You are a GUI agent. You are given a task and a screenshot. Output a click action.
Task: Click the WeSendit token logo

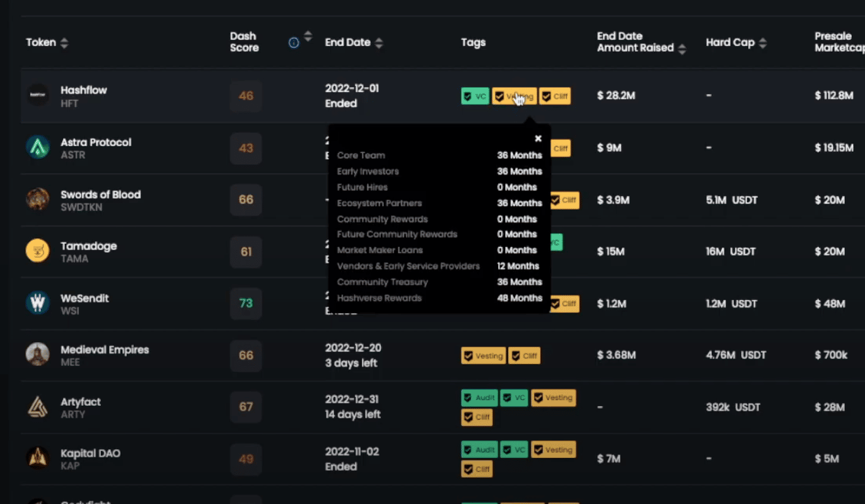[x=38, y=303]
